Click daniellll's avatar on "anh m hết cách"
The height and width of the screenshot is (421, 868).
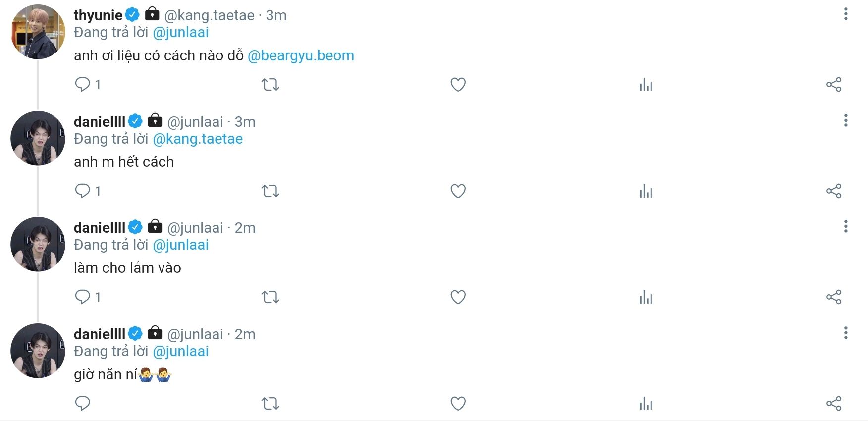38,138
